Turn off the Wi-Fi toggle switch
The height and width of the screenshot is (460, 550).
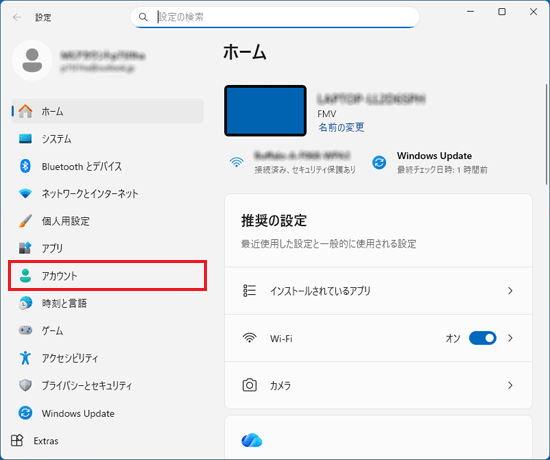482,338
